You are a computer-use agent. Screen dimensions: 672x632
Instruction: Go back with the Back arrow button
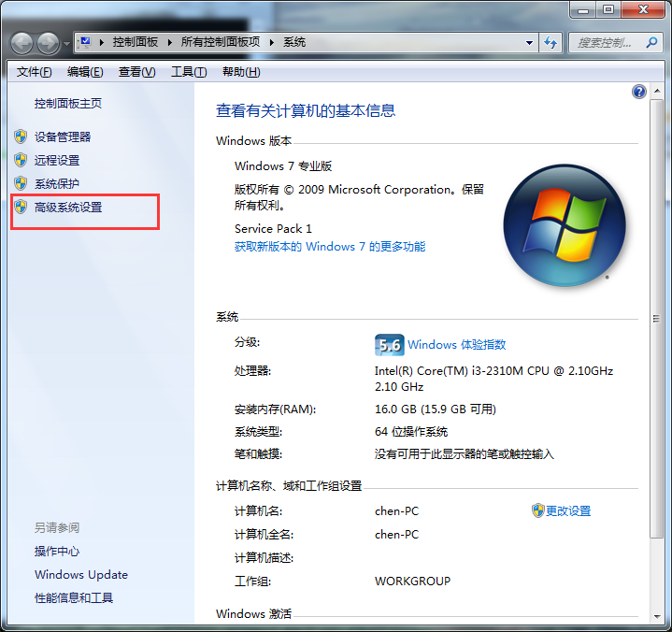[x=21, y=43]
